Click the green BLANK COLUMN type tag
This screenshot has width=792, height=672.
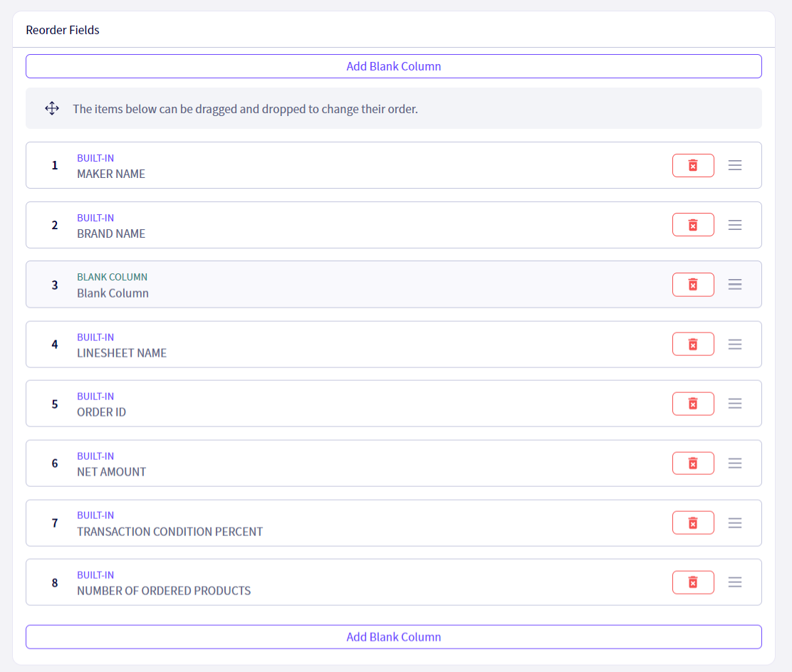[x=112, y=277]
